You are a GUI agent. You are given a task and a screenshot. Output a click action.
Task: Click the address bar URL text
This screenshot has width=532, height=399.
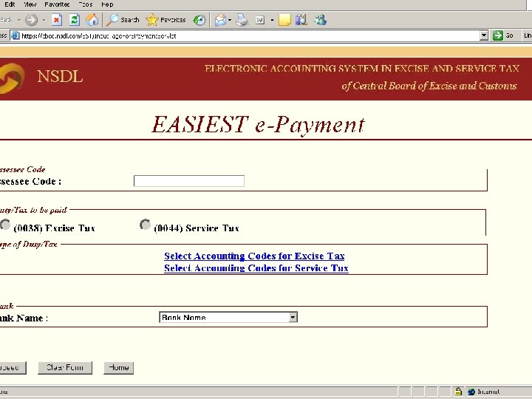click(99, 35)
